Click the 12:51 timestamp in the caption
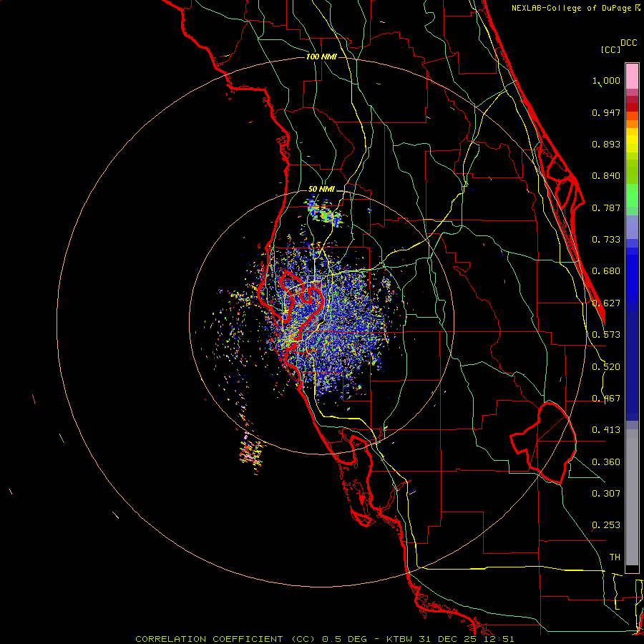This screenshot has height=644, width=644. [x=499, y=639]
